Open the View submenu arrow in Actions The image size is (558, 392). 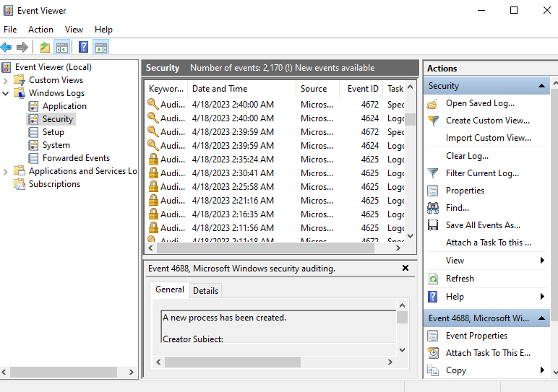point(542,260)
